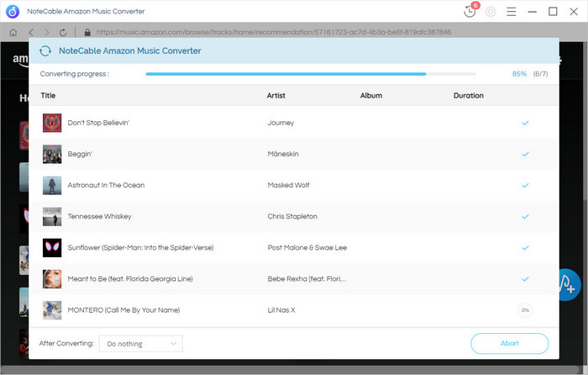This screenshot has height=375, width=588.
Task: Navigate back in the browser bar
Action: tap(31, 33)
